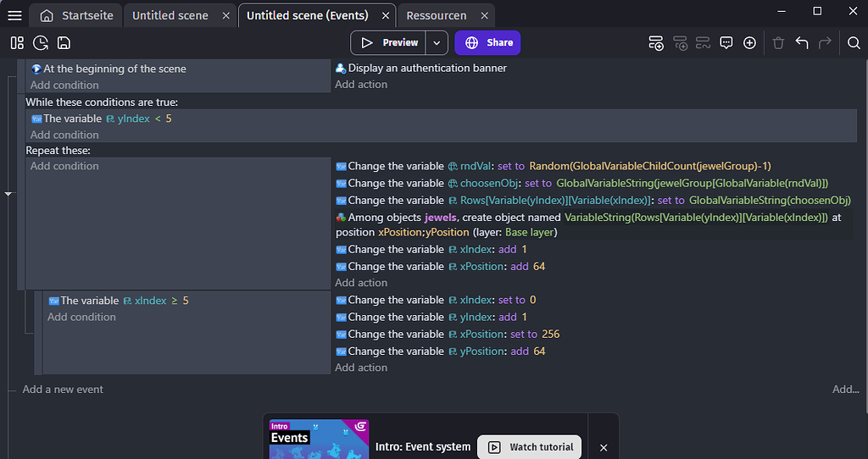The image size is (868, 459).
Task: Click the add new event toolbar icon
Action: (x=655, y=43)
